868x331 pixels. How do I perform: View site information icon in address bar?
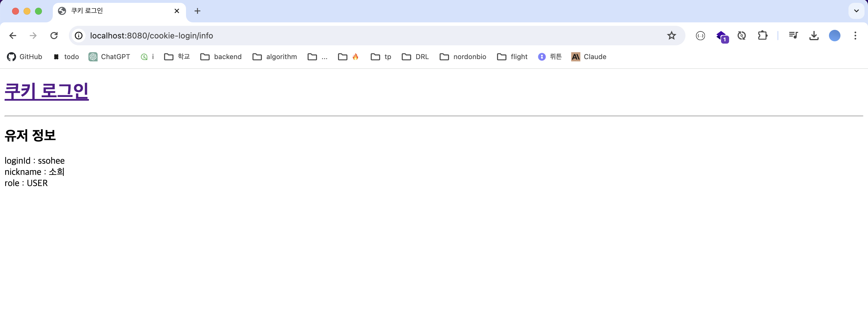79,36
